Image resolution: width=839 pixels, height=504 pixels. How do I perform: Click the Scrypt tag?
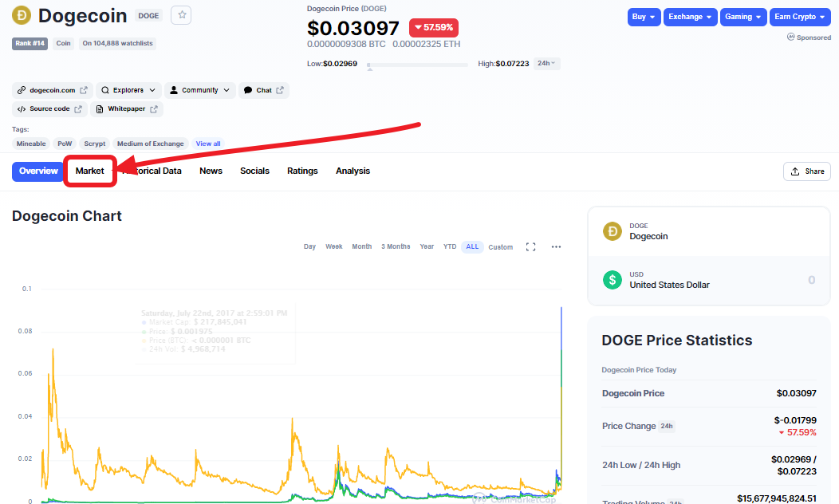coord(95,144)
